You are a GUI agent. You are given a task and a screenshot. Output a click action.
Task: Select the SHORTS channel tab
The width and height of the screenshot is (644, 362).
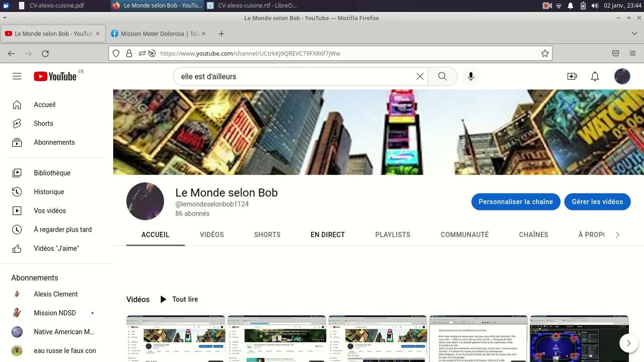pyautogui.click(x=267, y=235)
